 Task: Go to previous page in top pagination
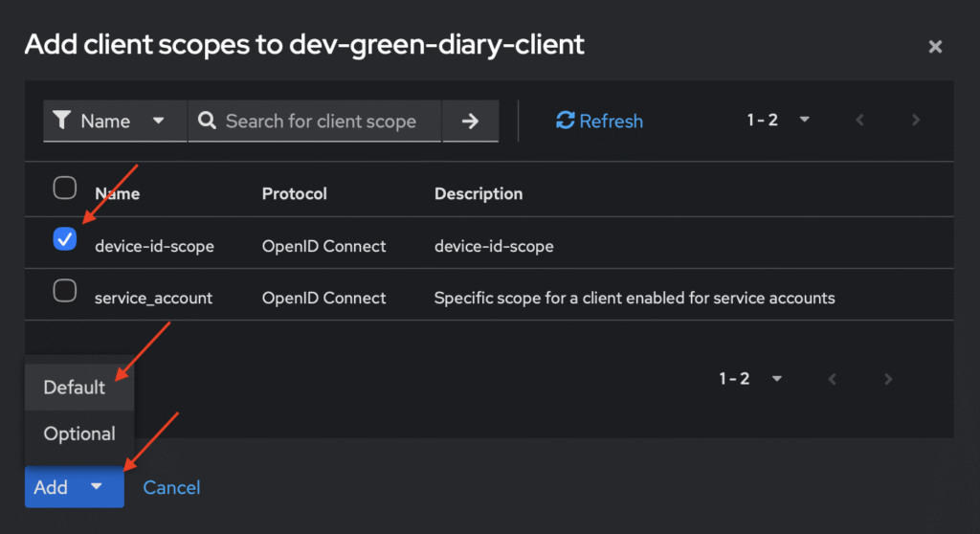coord(859,121)
